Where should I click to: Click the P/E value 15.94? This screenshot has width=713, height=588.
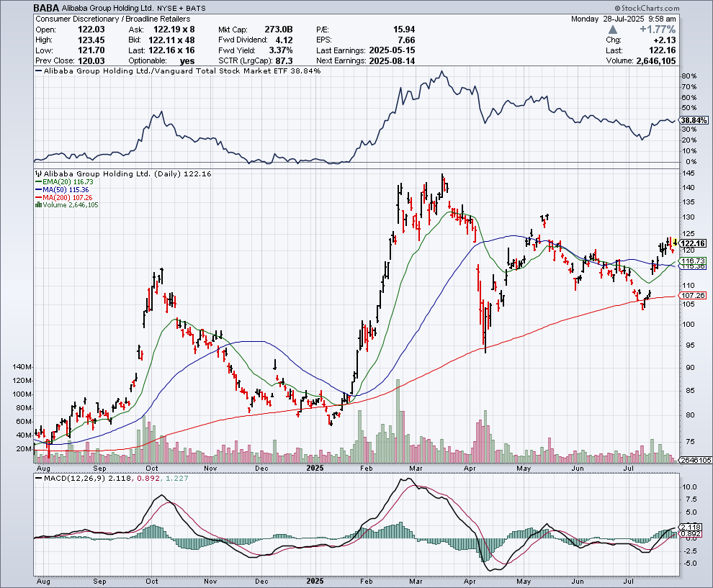404,30
